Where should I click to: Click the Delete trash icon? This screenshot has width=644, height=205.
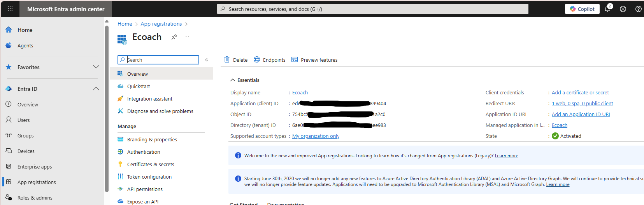tap(227, 59)
